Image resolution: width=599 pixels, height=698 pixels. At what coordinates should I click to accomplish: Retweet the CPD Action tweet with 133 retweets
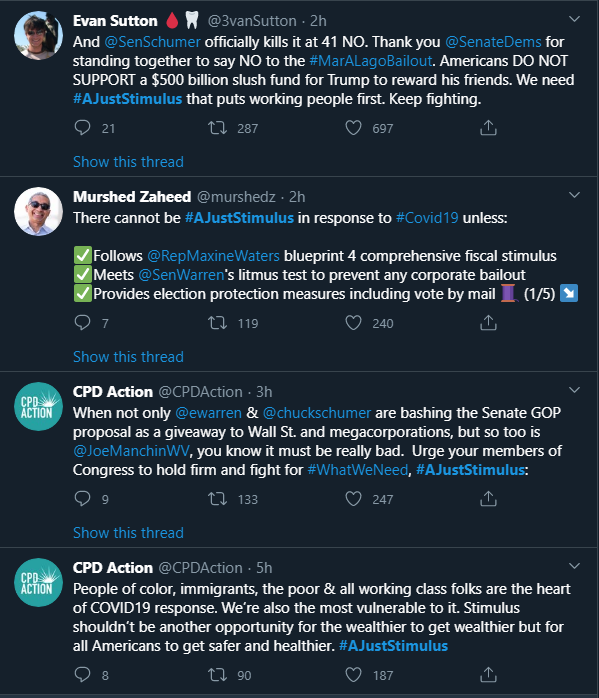tap(218, 499)
